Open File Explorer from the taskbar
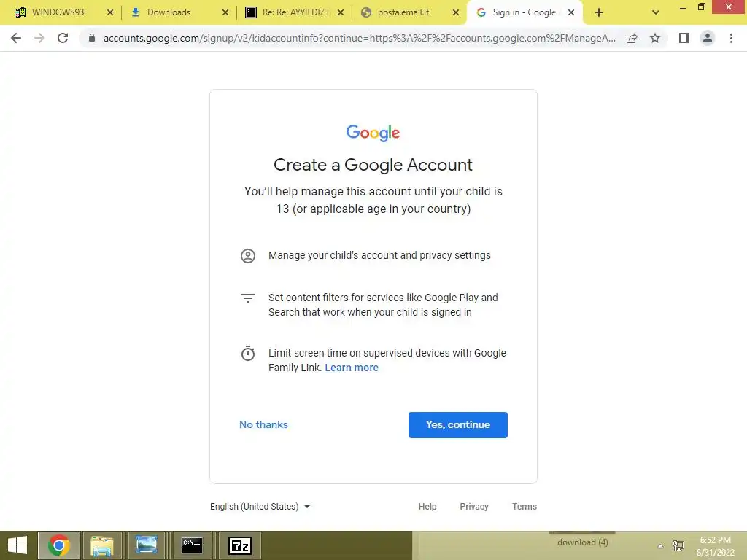Viewport: 747px width, 560px height. point(102,545)
